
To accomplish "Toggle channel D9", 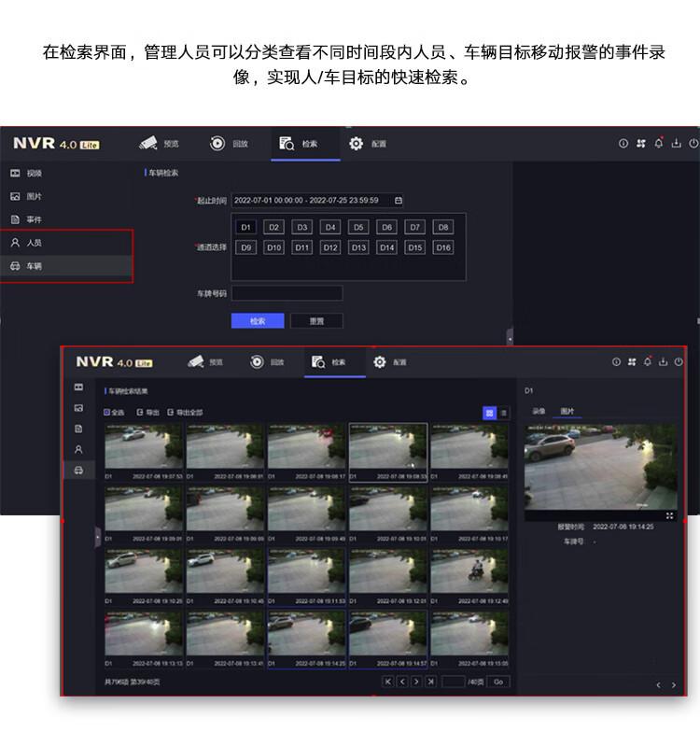I will (x=245, y=247).
